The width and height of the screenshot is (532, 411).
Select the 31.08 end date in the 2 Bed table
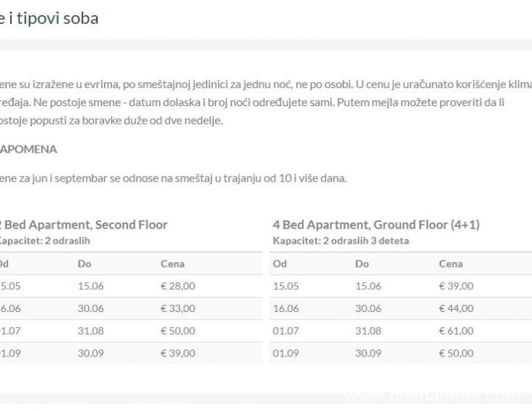[90, 331]
